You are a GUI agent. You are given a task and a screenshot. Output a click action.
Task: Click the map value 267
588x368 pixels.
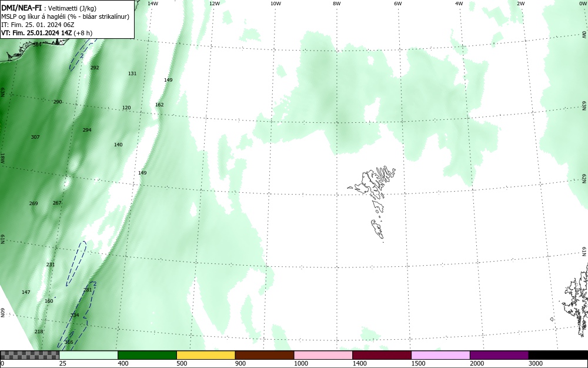[57, 203]
